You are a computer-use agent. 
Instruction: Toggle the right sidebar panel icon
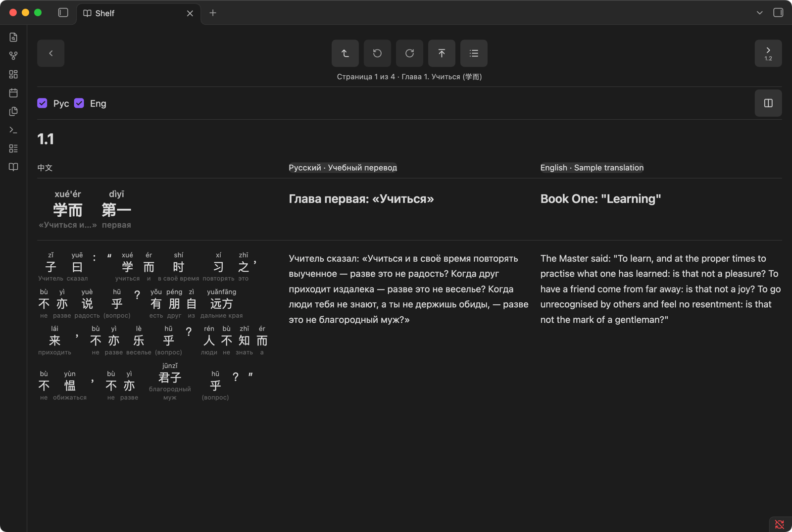pyautogui.click(x=778, y=13)
